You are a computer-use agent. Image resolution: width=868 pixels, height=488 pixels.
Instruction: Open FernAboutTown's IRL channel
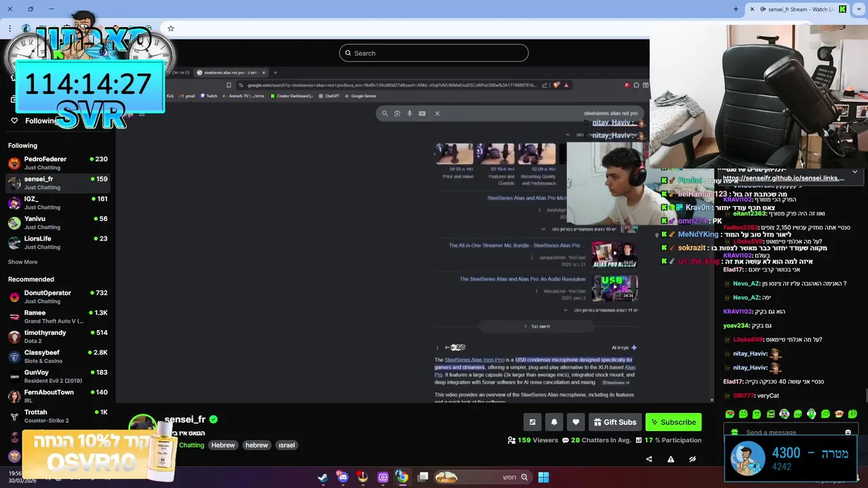[x=58, y=396]
